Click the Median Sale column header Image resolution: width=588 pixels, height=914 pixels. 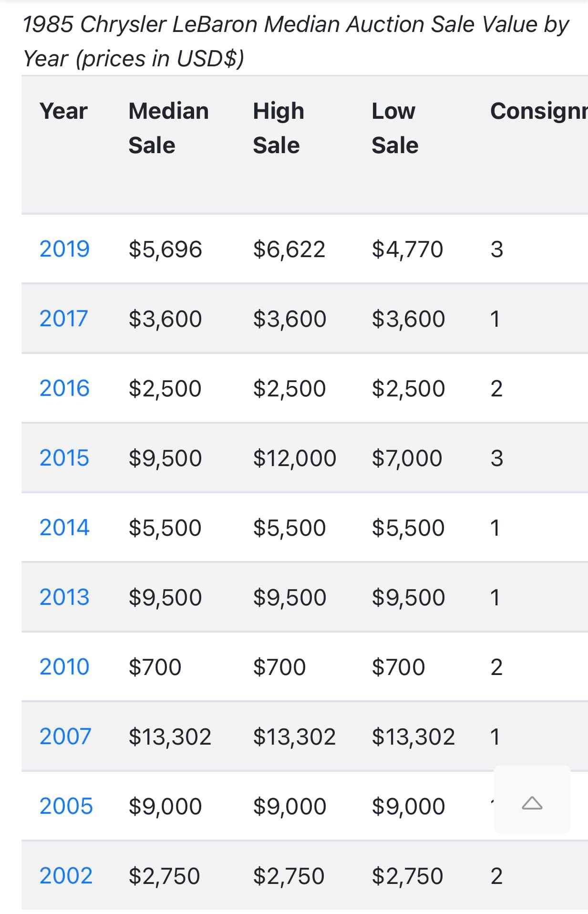coord(168,128)
